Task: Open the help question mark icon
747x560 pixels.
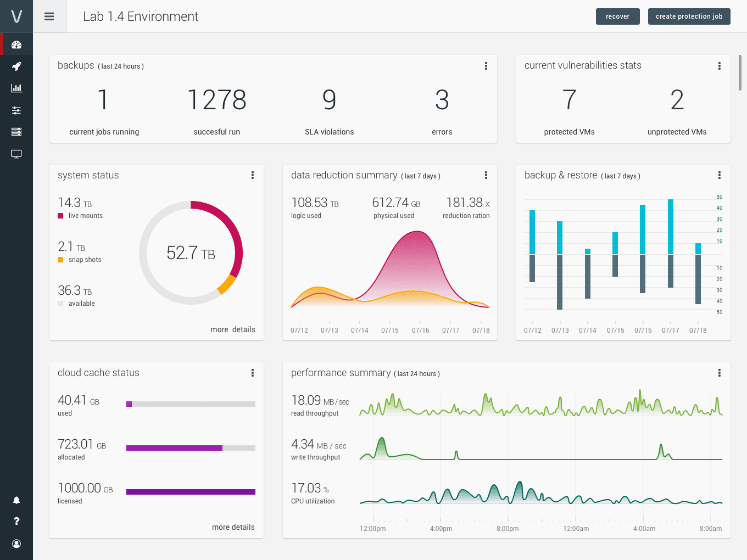Action: pyautogui.click(x=16, y=521)
